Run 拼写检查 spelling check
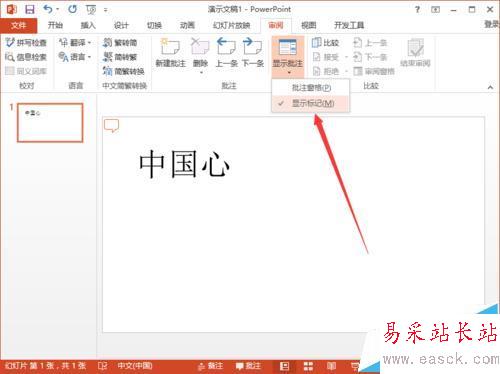This screenshot has height=374, width=500. (x=26, y=43)
